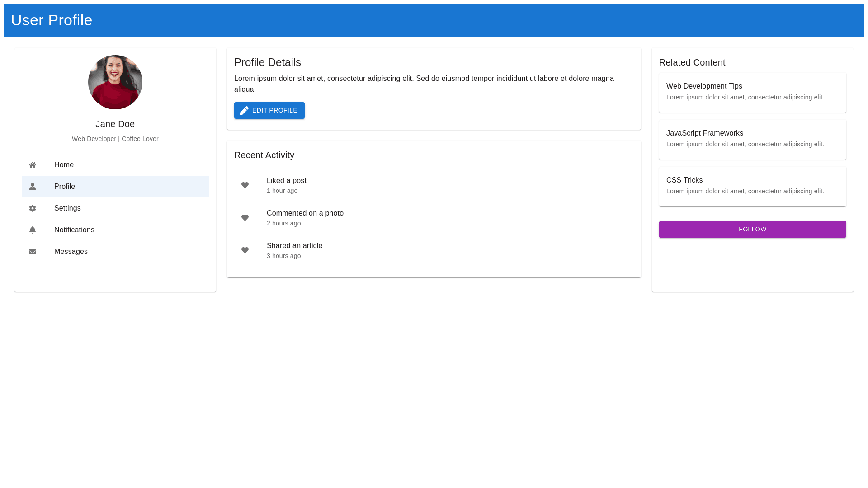Open the JavaScript Frameworks card
868x488 pixels.
752,139
